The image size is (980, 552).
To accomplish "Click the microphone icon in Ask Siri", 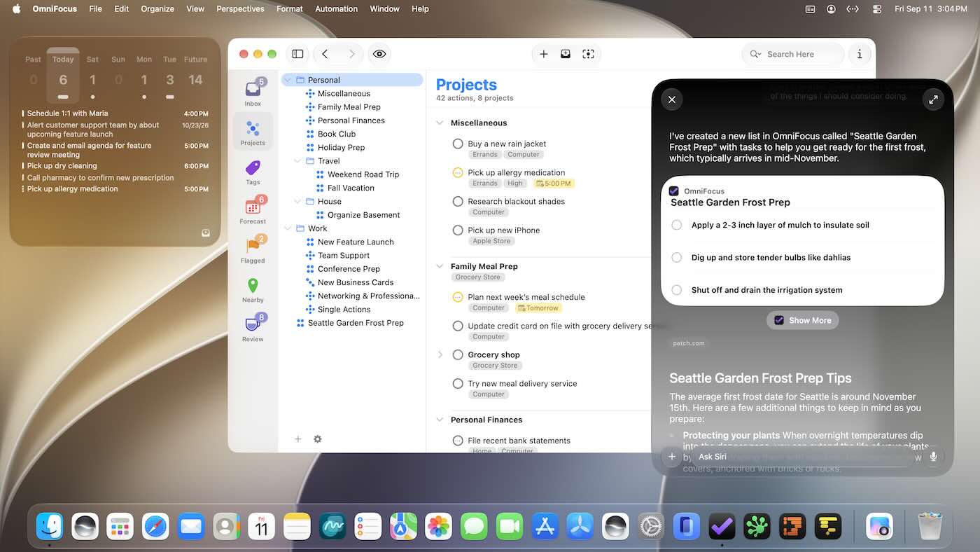I will (x=933, y=457).
